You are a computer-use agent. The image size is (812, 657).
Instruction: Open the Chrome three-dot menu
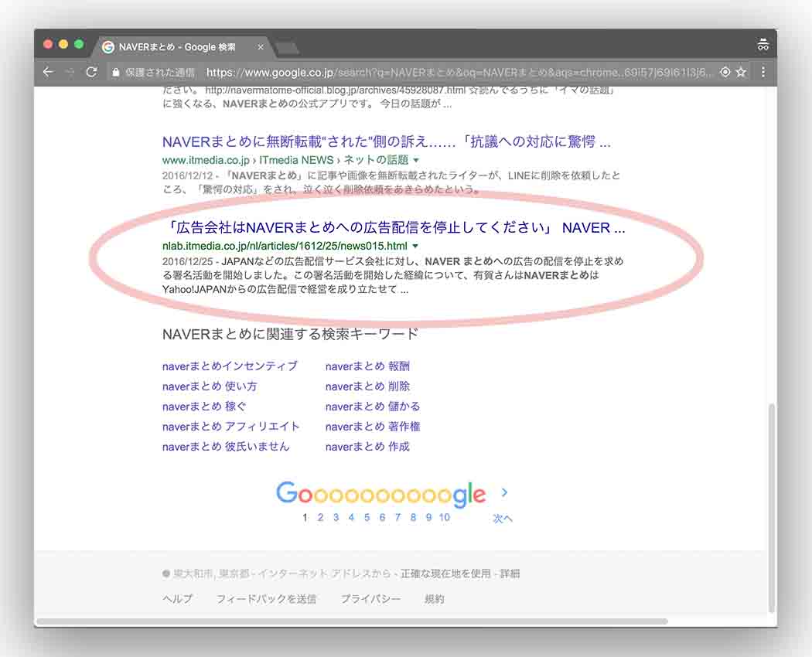[x=763, y=72]
